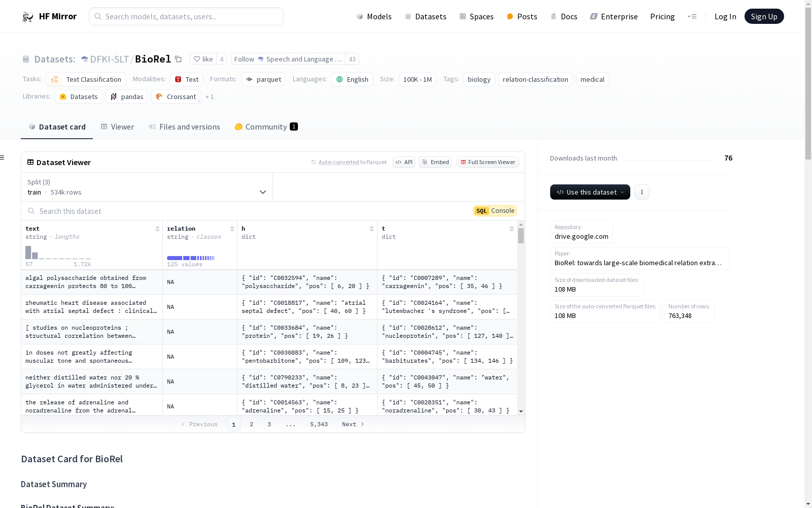
Task: Sort the h column using its sort icon
Action: pos(371,229)
